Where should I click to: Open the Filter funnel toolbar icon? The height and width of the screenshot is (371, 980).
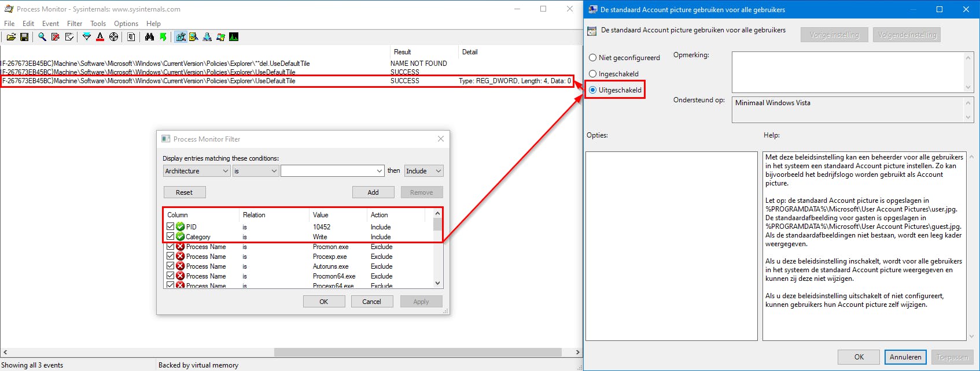coord(87,37)
